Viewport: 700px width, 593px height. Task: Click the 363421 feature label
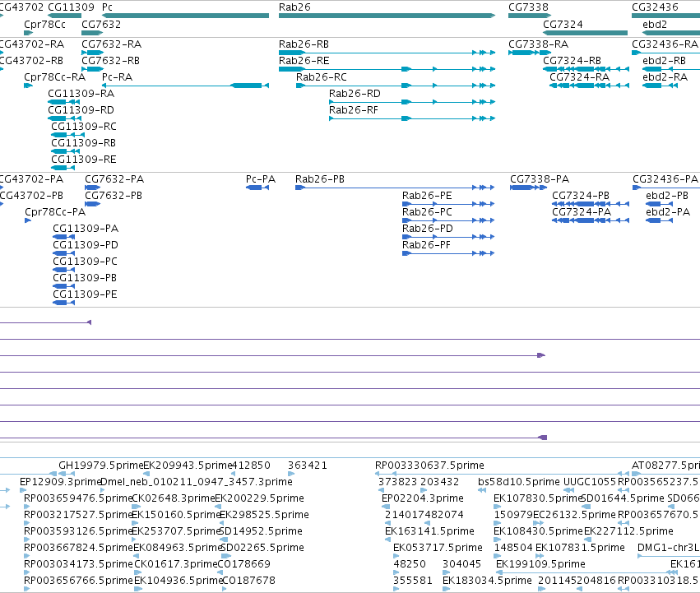307,466
